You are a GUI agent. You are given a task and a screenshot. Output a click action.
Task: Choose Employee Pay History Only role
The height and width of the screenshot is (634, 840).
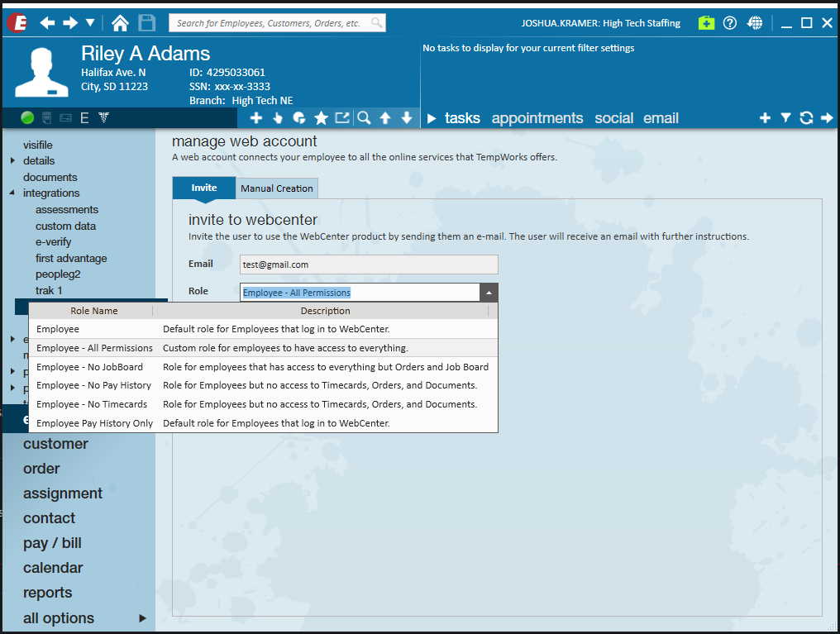pyautogui.click(x=263, y=423)
